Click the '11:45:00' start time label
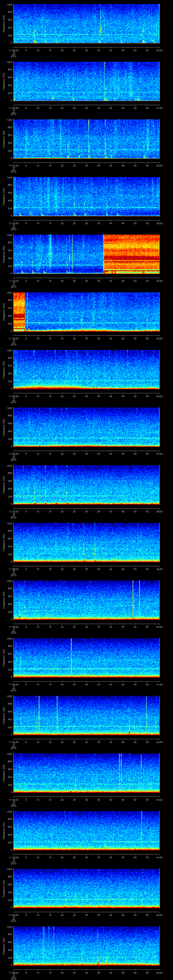173x980 pixels. click(13, 972)
